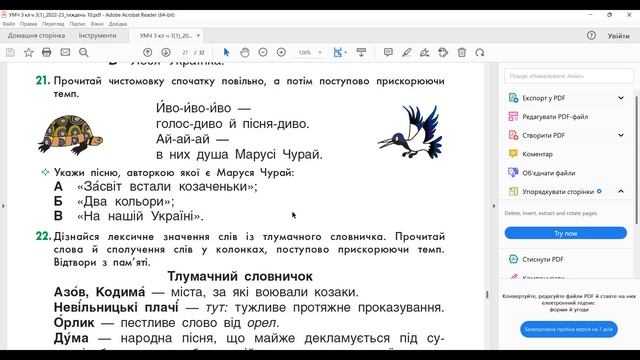Open the Експорт у PDF tool
640x360 pixels.
point(544,98)
